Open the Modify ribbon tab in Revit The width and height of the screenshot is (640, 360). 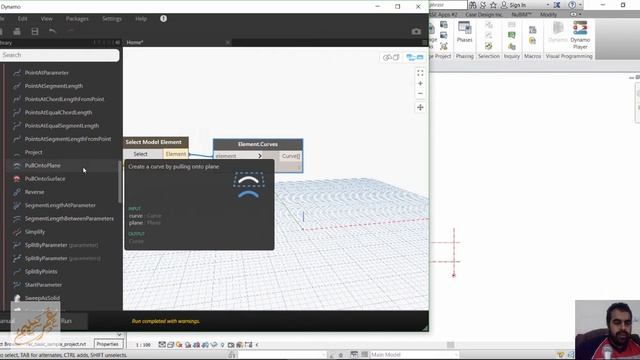(548, 14)
